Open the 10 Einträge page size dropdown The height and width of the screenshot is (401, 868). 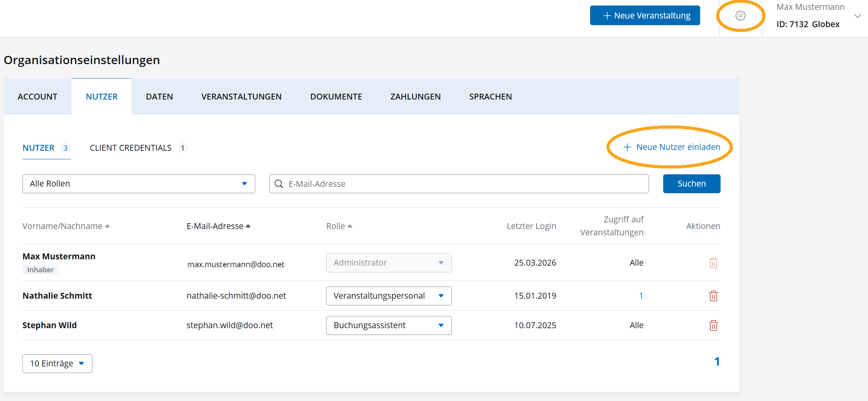click(57, 364)
